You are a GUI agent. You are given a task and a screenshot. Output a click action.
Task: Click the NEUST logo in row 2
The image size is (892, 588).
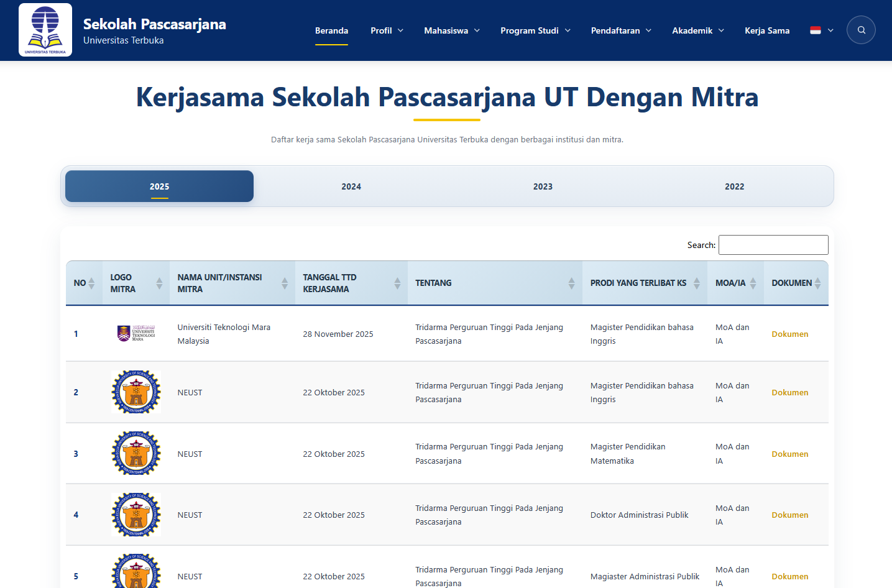tap(136, 392)
